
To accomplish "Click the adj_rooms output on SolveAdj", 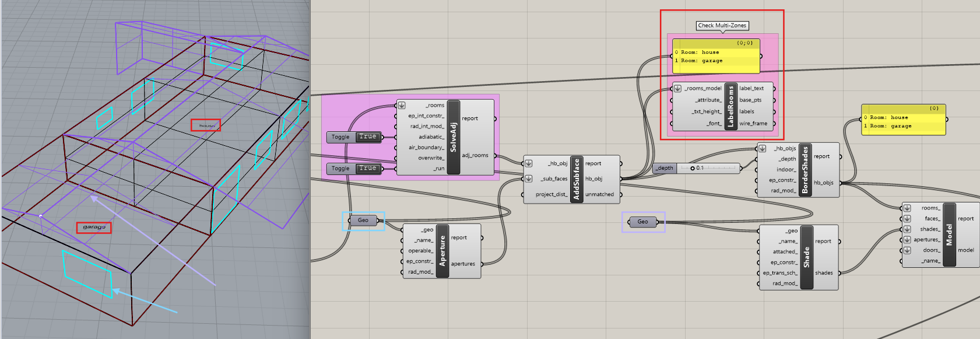I will click(475, 155).
